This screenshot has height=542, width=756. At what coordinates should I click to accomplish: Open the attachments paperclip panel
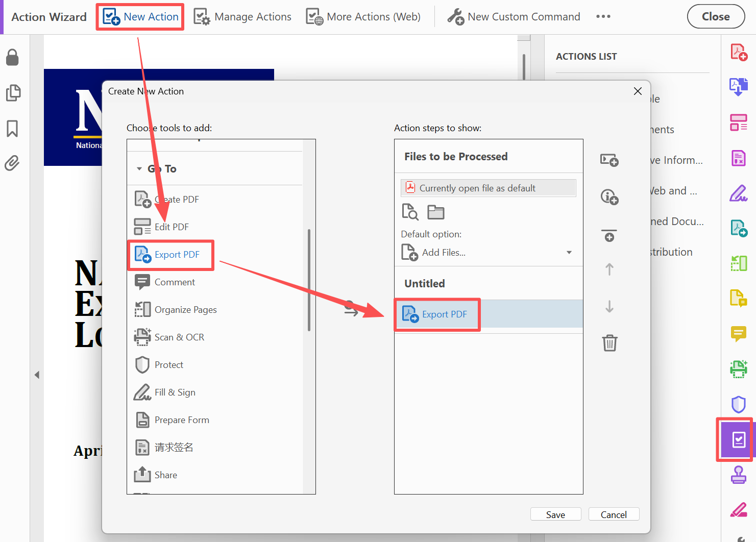click(x=12, y=163)
